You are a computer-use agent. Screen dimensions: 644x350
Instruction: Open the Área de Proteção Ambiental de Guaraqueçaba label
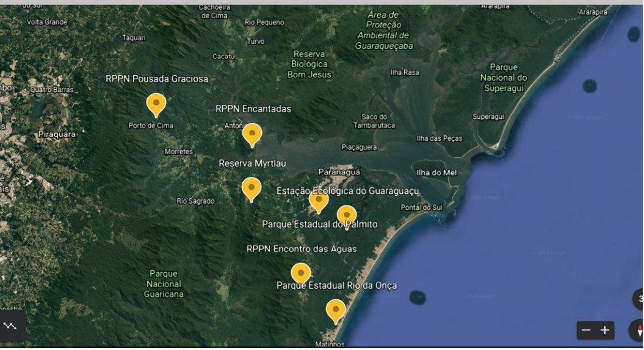pyautogui.click(x=384, y=30)
